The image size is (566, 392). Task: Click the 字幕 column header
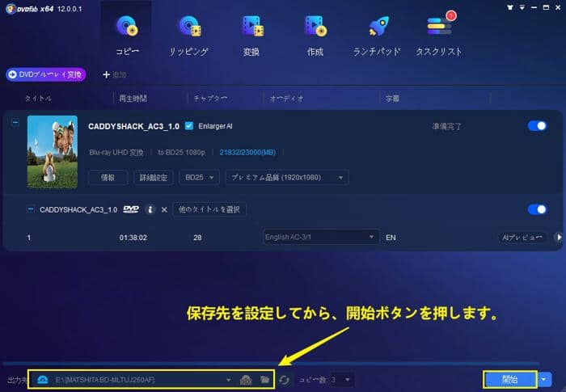click(392, 98)
